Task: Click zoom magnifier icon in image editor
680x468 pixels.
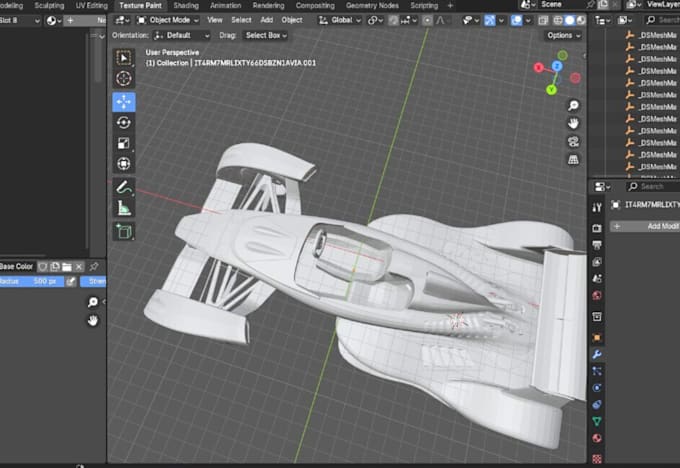Action: point(93,302)
